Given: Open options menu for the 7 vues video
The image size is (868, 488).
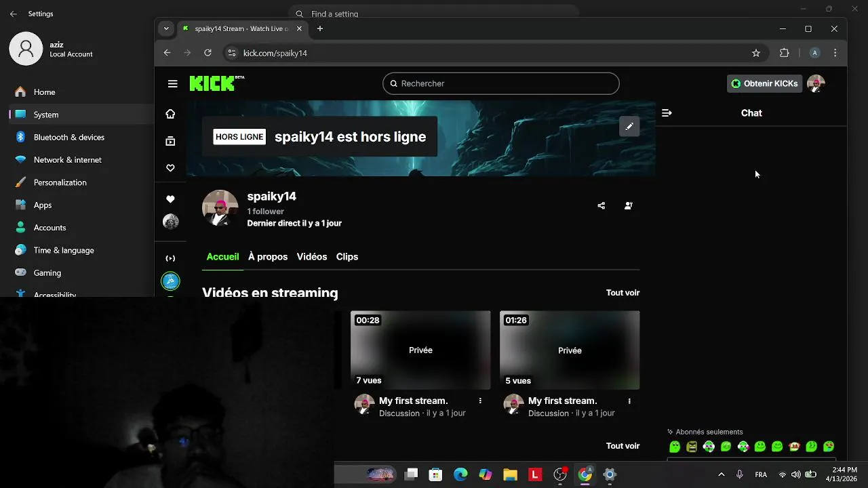Looking at the screenshot, I should click(480, 401).
